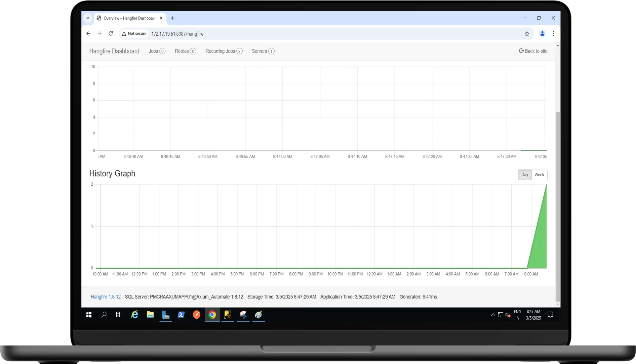Image resolution: width=636 pixels, height=364 pixels.
Task: Click the browser forward arrow
Action: coord(100,34)
